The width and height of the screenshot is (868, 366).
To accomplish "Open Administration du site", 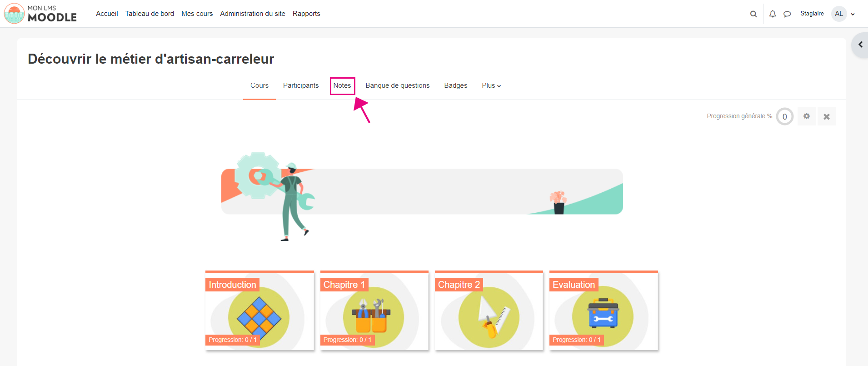I will point(252,14).
